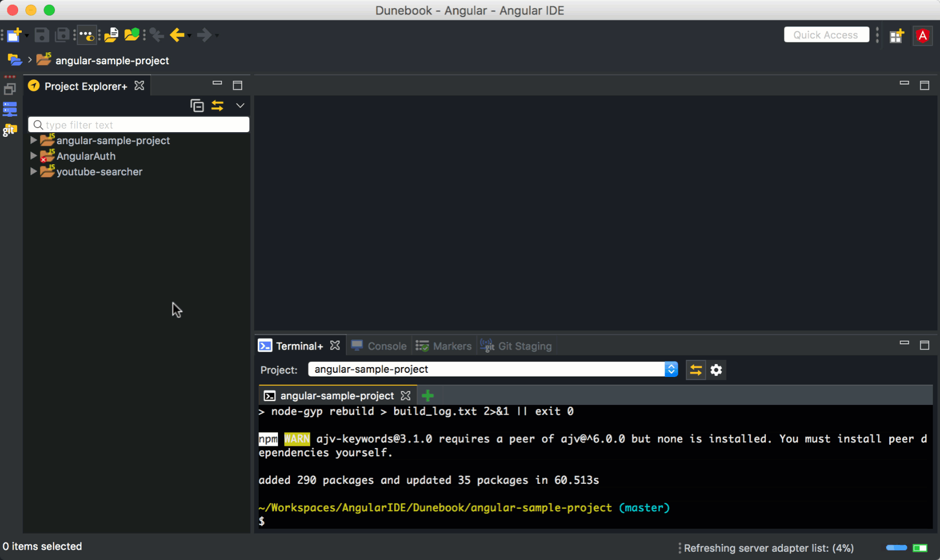Image resolution: width=940 pixels, height=560 pixels.
Task: Click the Open Type folder-with-document icon
Action: 111,35
